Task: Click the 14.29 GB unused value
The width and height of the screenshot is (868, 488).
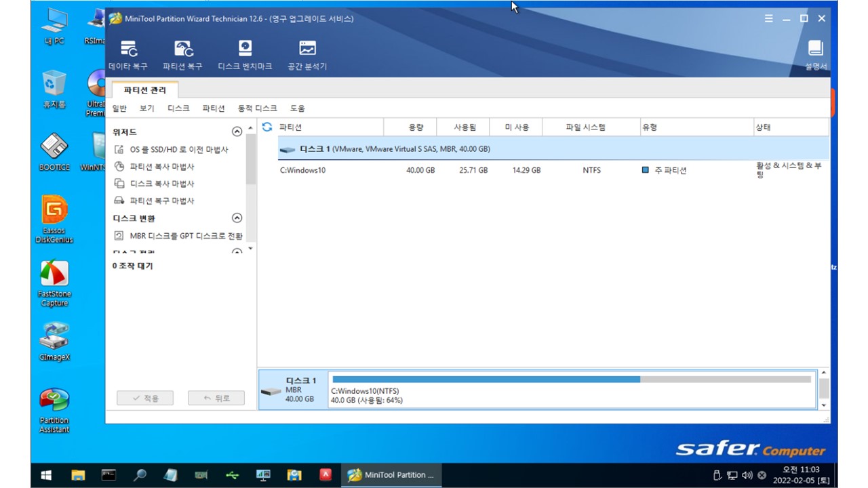Action: click(526, 170)
